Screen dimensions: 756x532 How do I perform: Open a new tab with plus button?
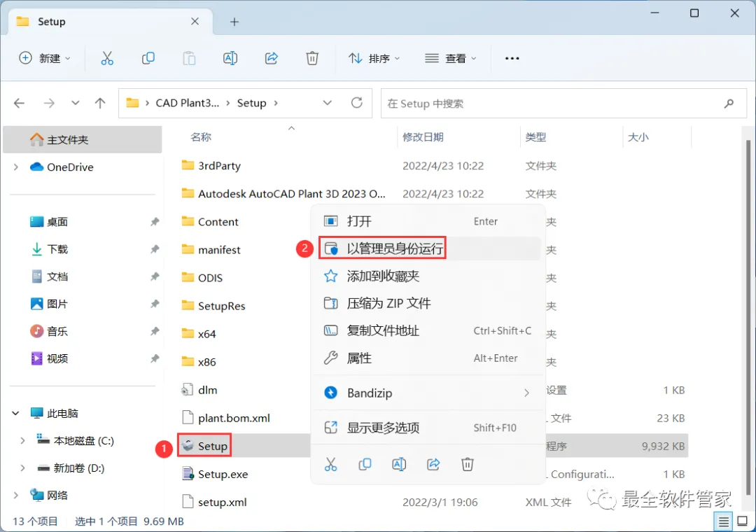click(234, 22)
